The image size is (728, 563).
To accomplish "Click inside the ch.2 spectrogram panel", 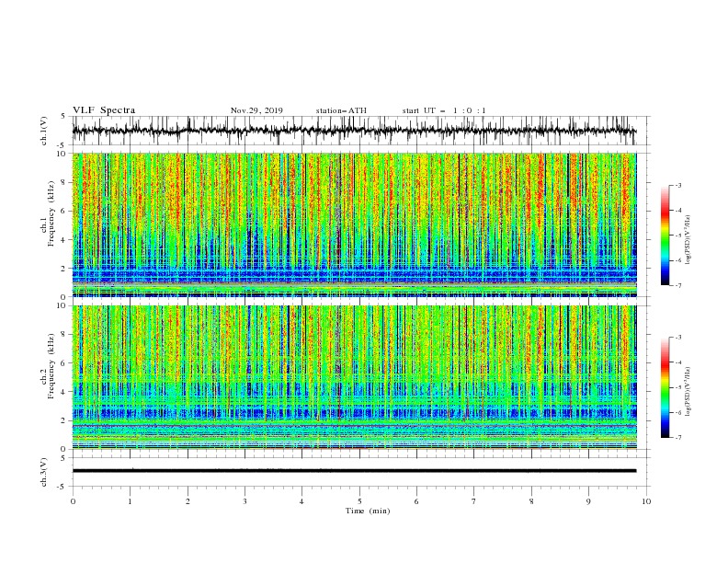I will pyautogui.click(x=354, y=377).
